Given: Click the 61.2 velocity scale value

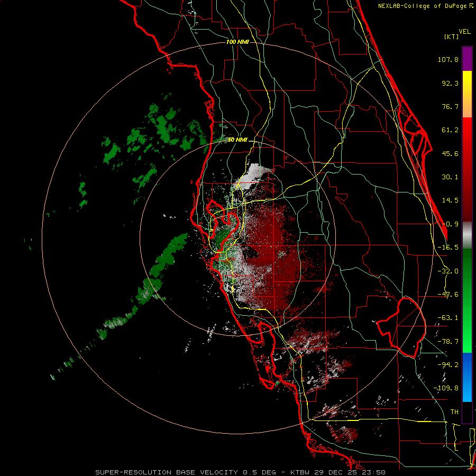Looking at the screenshot, I should pos(450,130).
